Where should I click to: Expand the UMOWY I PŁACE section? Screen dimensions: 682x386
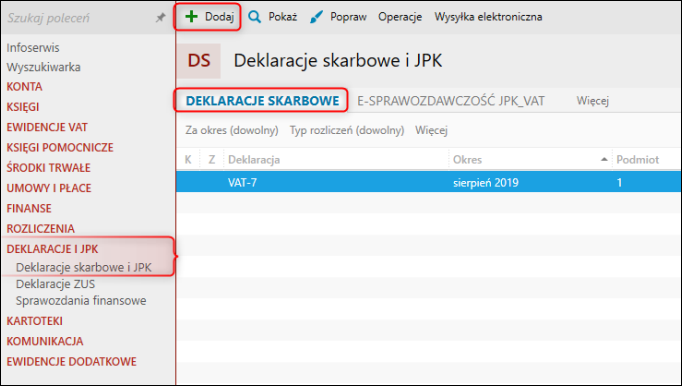click(49, 188)
